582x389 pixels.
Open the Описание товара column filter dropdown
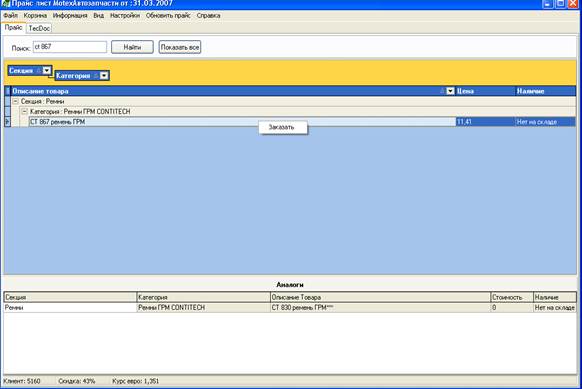coord(450,91)
